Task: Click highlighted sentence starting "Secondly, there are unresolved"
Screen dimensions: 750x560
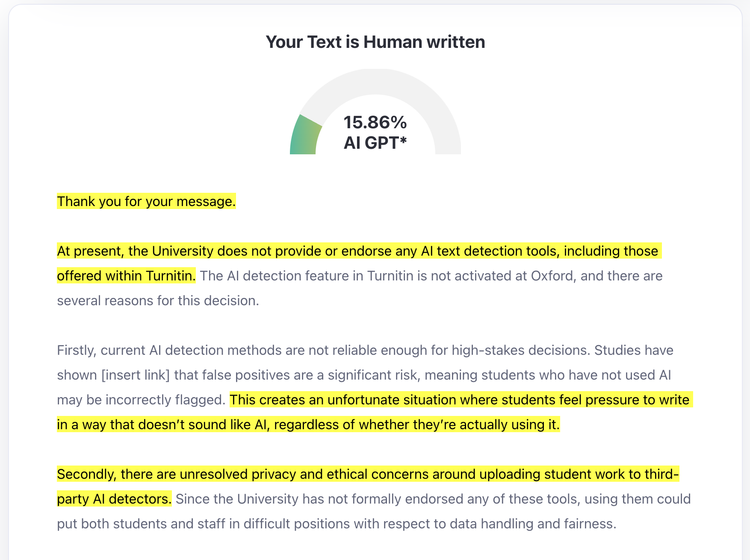Action: 368,474
